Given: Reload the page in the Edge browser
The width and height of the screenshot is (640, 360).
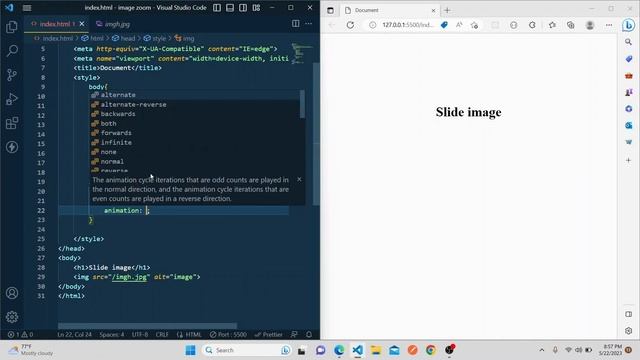Looking at the screenshot, I should 350,25.
